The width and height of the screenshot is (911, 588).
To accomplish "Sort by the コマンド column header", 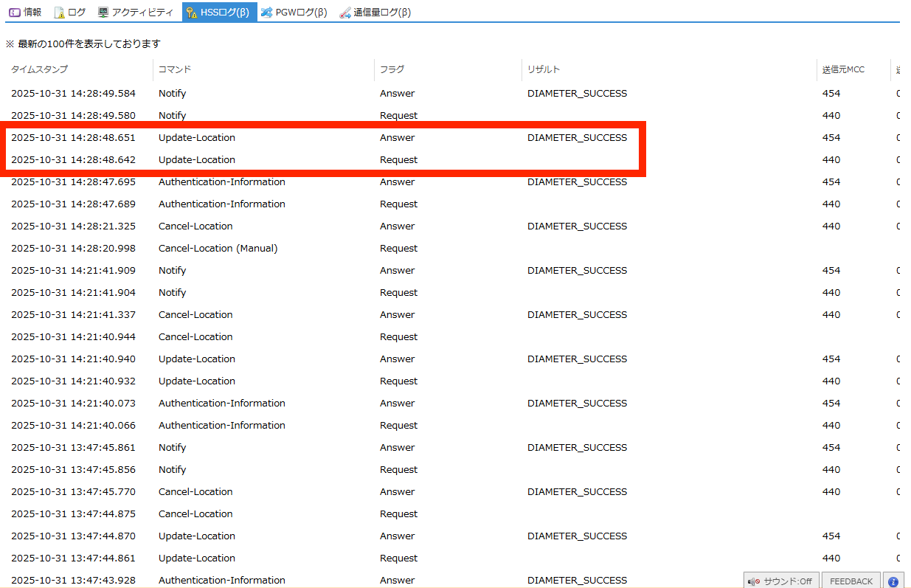I will 175,69.
